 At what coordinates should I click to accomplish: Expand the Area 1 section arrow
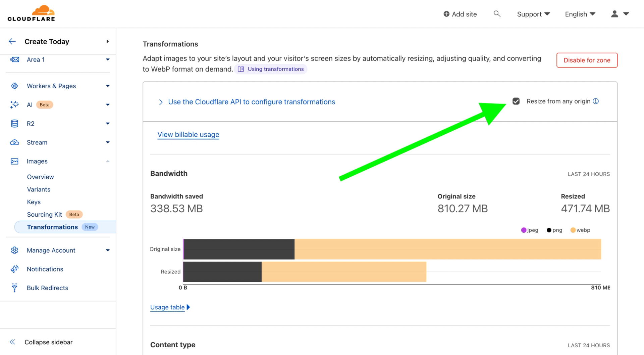108,59
